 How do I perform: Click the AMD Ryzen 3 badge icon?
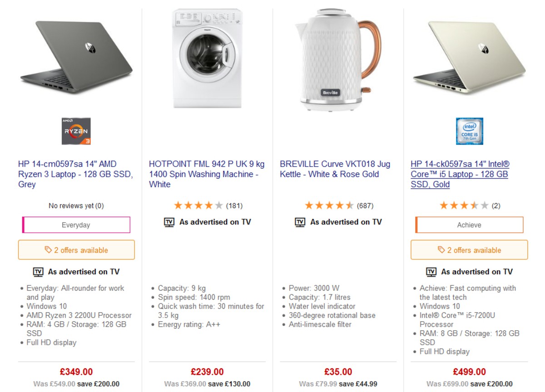[75, 132]
